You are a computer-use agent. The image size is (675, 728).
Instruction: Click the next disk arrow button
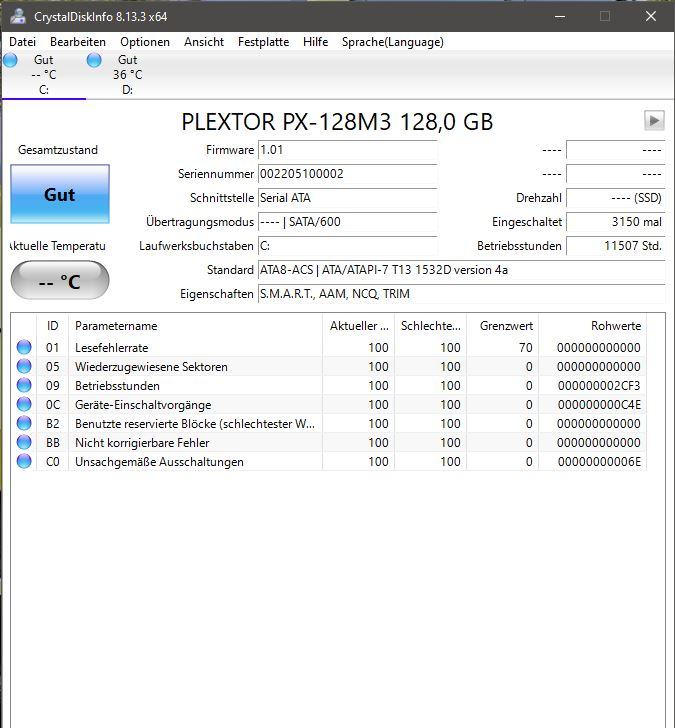coord(654,121)
